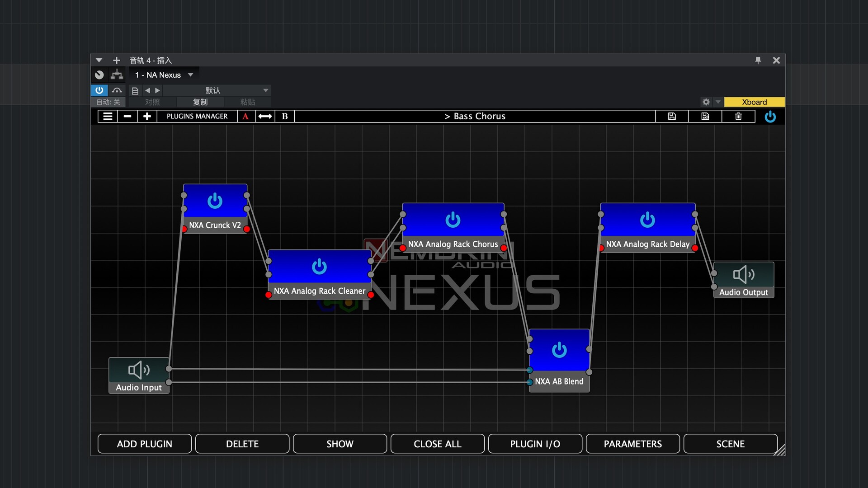Viewport: 868px width, 488px height.
Task: Click the red parameter port on Crunck V2's right side
Action: pyautogui.click(x=247, y=229)
